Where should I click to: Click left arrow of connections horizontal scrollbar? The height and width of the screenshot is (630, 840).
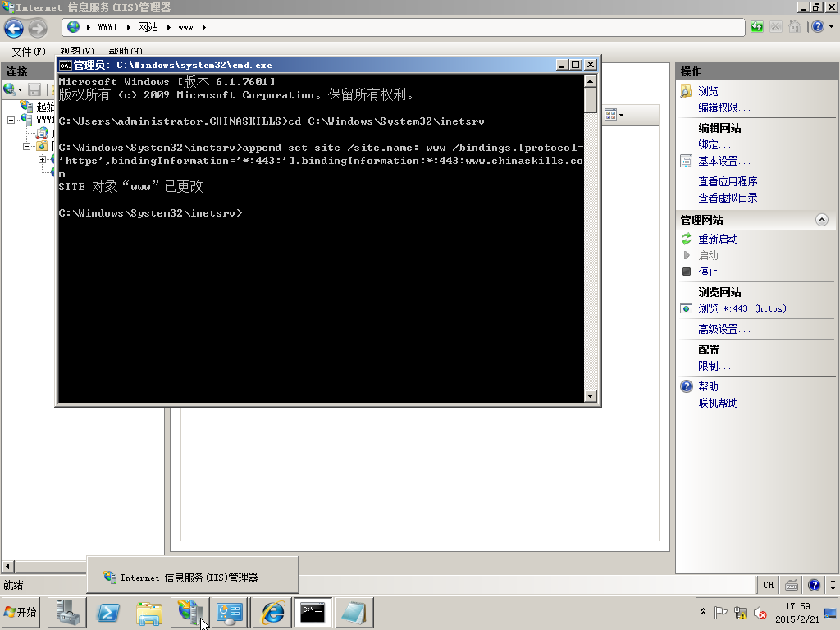(x=8, y=566)
